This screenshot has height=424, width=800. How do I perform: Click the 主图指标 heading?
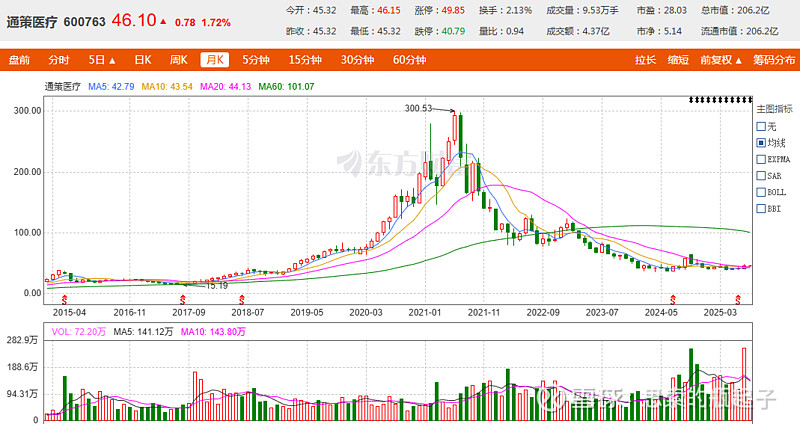[x=774, y=109]
